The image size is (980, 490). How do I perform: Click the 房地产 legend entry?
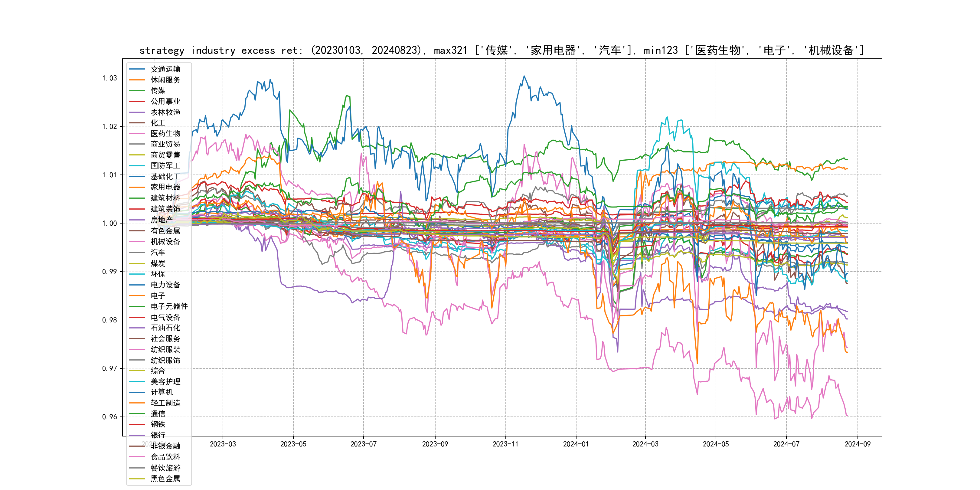click(x=161, y=220)
